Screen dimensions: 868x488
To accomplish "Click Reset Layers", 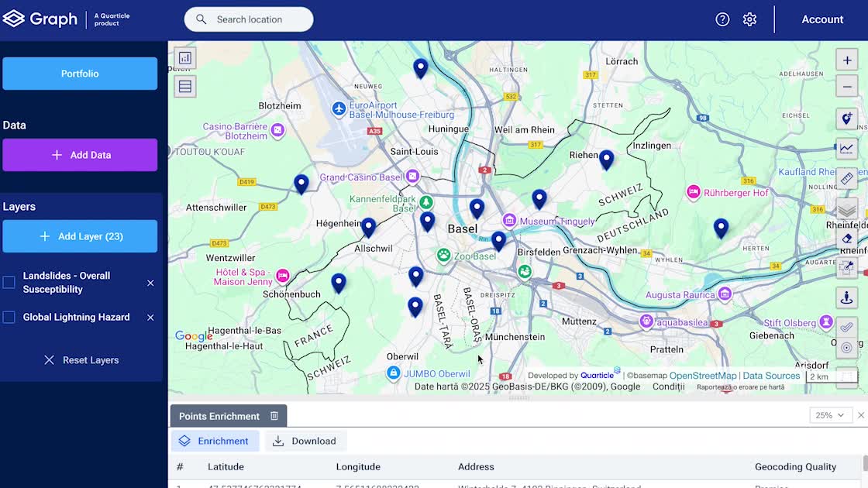I will (x=81, y=359).
